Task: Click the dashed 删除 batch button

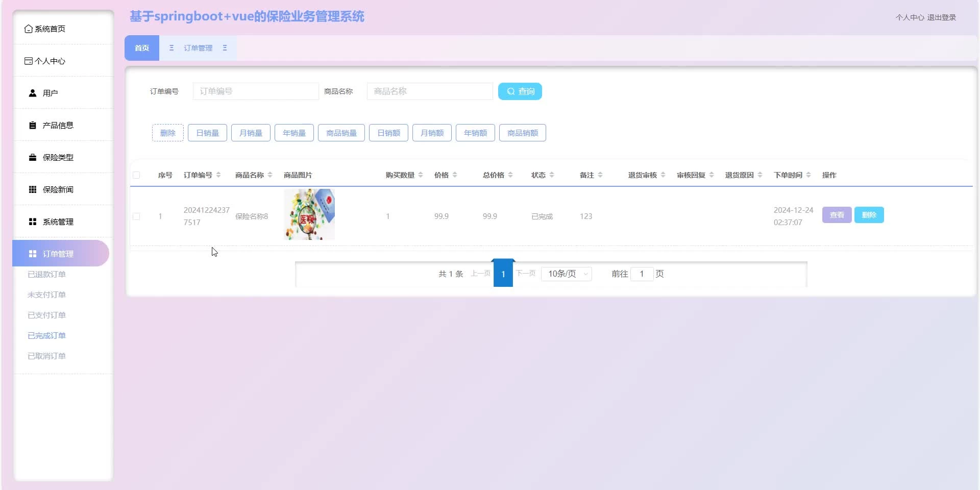Action: pos(168,133)
